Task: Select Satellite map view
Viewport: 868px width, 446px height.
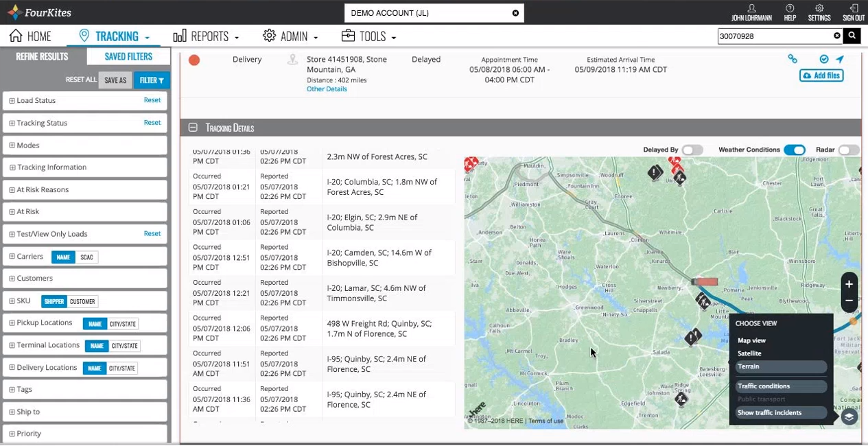Action: [750, 353]
